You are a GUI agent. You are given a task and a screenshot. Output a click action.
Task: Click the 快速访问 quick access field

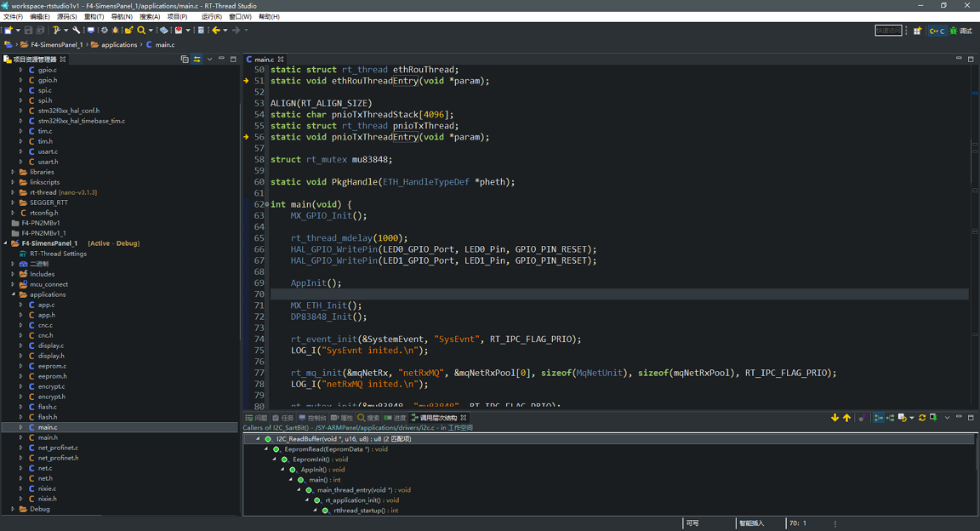tap(888, 31)
